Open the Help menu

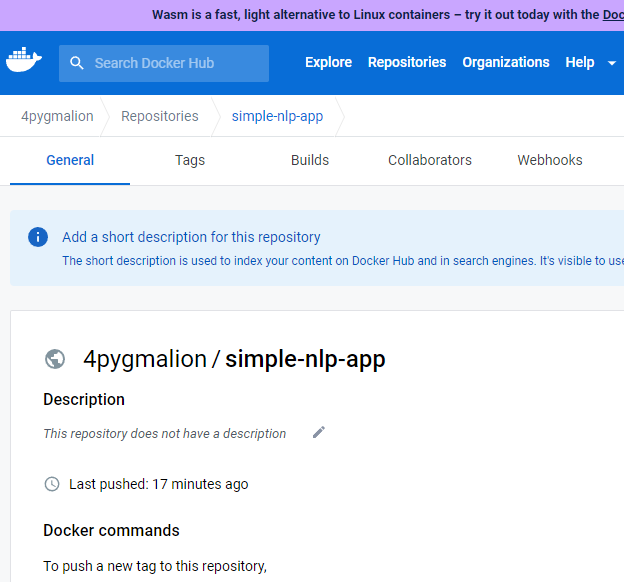click(580, 62)
